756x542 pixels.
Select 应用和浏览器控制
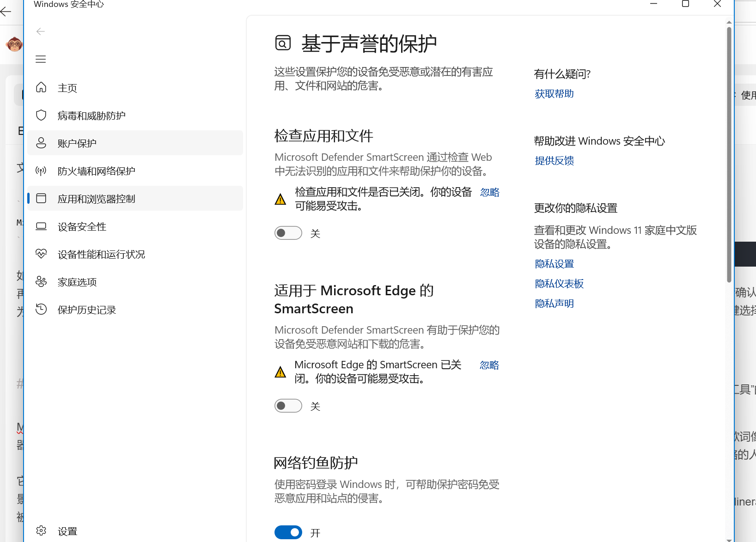(135, 198)
